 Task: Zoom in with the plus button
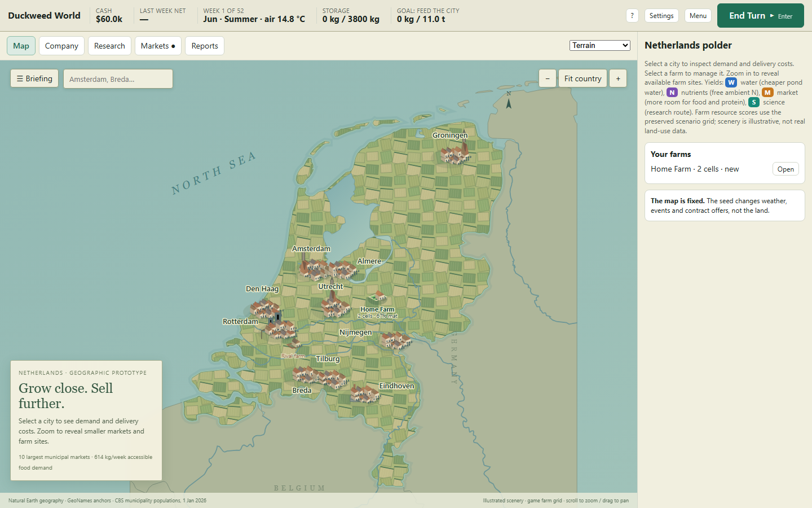(618, 78)
